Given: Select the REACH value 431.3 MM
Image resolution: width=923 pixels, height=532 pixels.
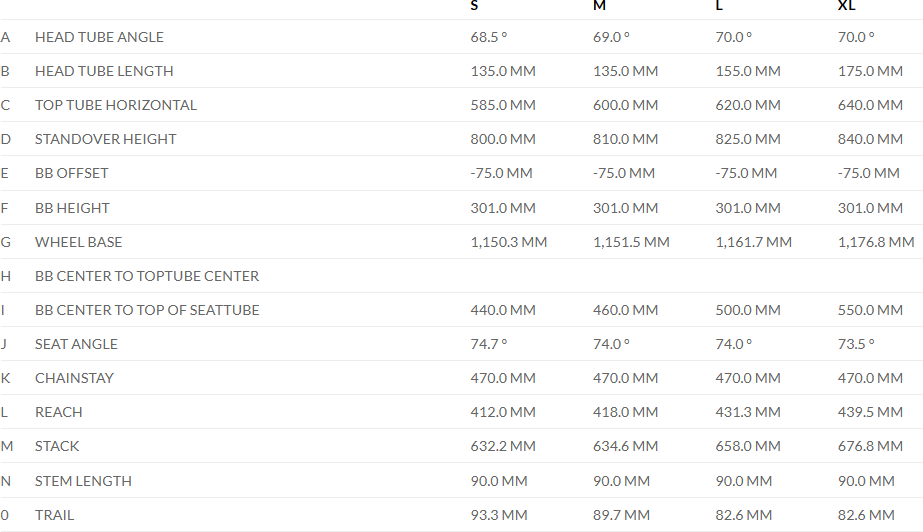Looking at the screenshot, I should 748,412.
